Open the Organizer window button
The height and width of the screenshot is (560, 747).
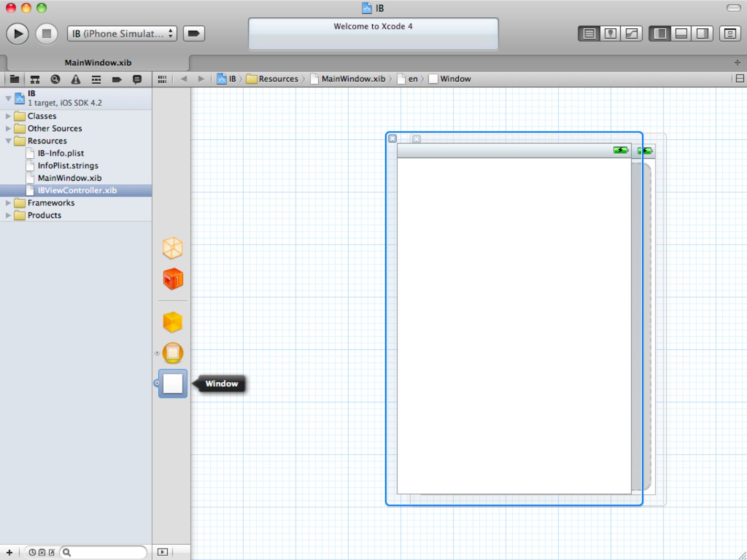pos(730,34)
